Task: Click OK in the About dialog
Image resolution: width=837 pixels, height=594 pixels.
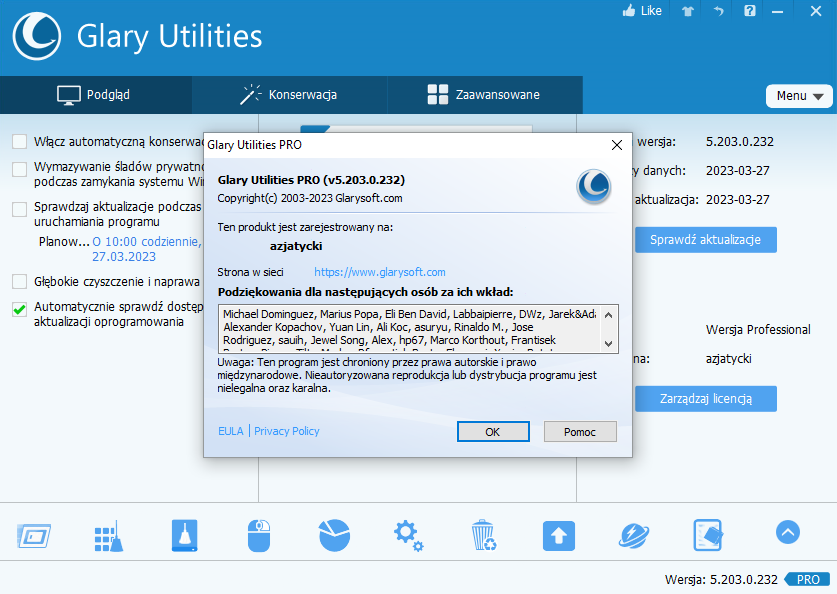Action: tap(493, 432)
